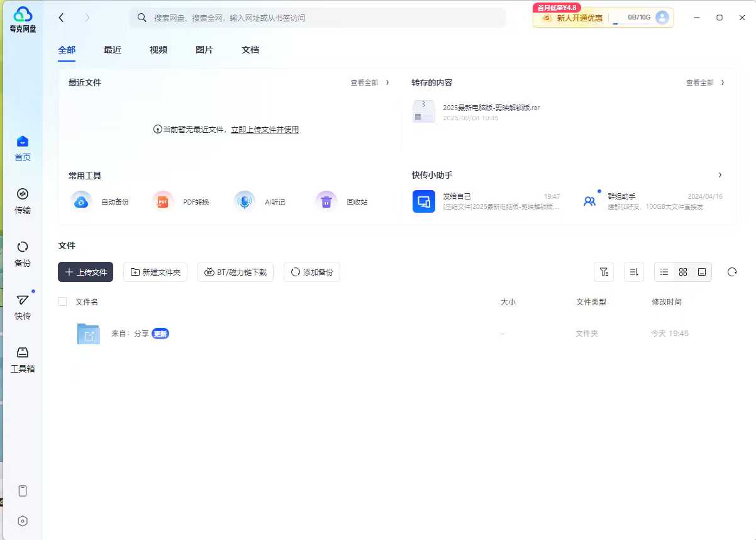Viewport: 756px width, 540px height.
Task: Click the refresh icon in file toolbar
Action: [x=732, y=272]
